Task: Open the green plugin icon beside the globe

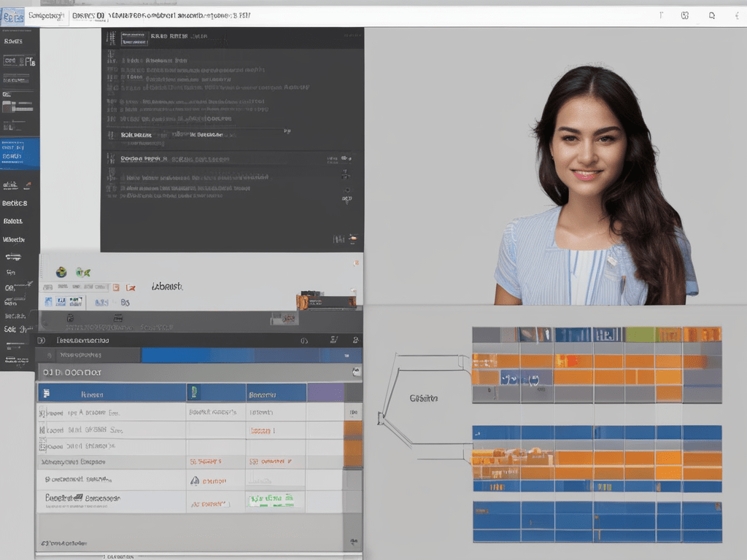Action: (x=83, y=271)
